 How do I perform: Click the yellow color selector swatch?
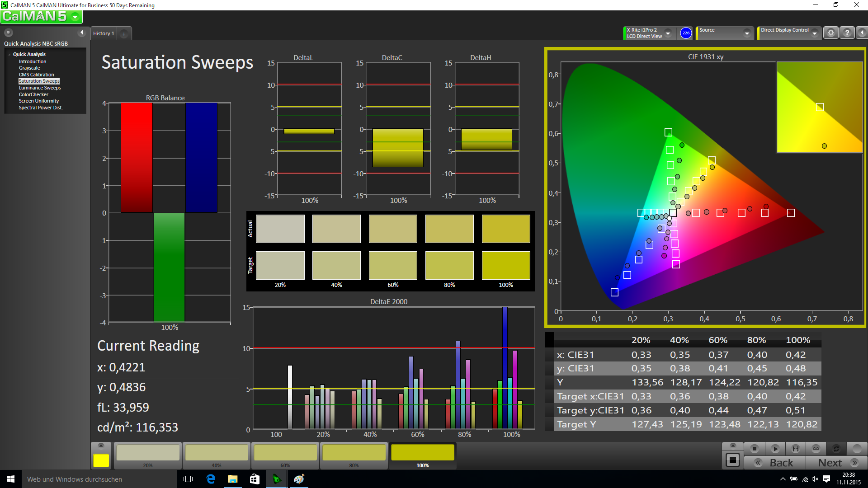(101, 460)
